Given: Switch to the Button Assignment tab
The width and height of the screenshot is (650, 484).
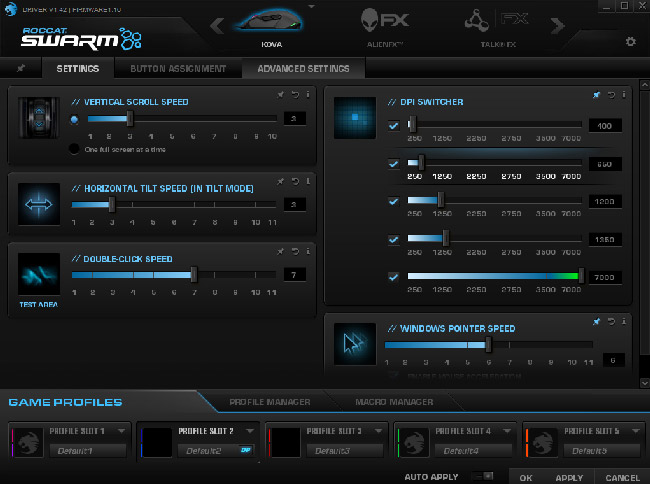Looking at the screenshot, I should pyautogui.click(x=178, y=68).
